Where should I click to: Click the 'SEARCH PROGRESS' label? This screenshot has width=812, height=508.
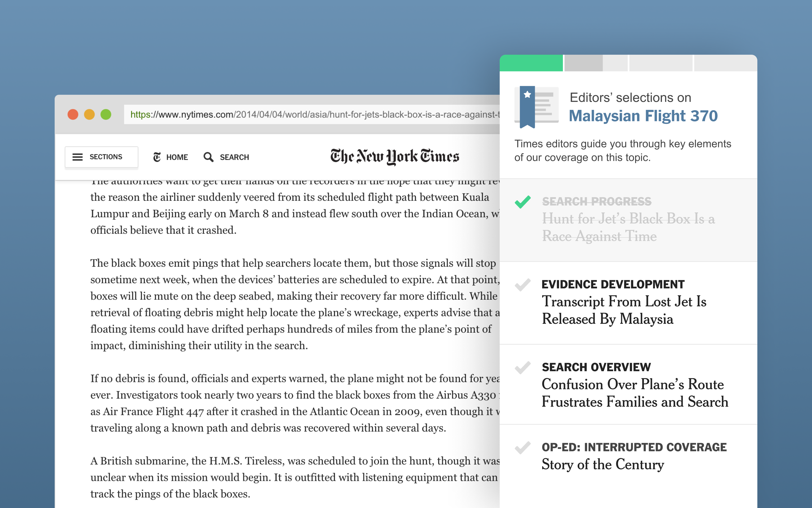(597, 201)
